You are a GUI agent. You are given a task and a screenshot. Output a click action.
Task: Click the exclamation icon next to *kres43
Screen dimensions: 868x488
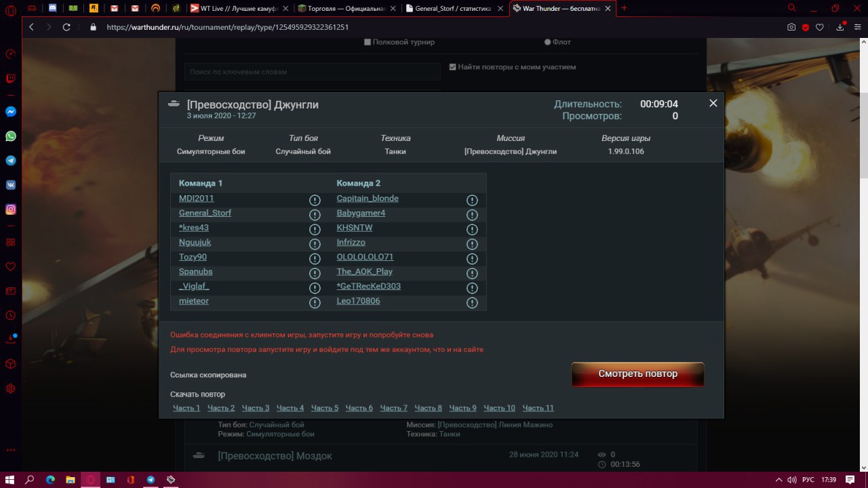(x=315, y=229)
